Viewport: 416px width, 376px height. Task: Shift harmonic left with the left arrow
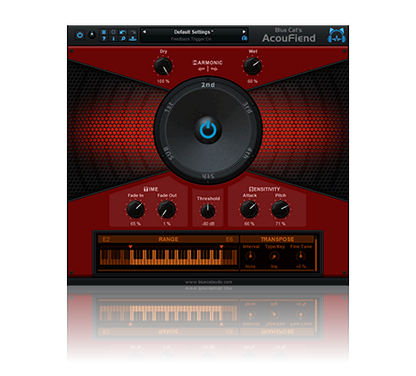point(201,69)
